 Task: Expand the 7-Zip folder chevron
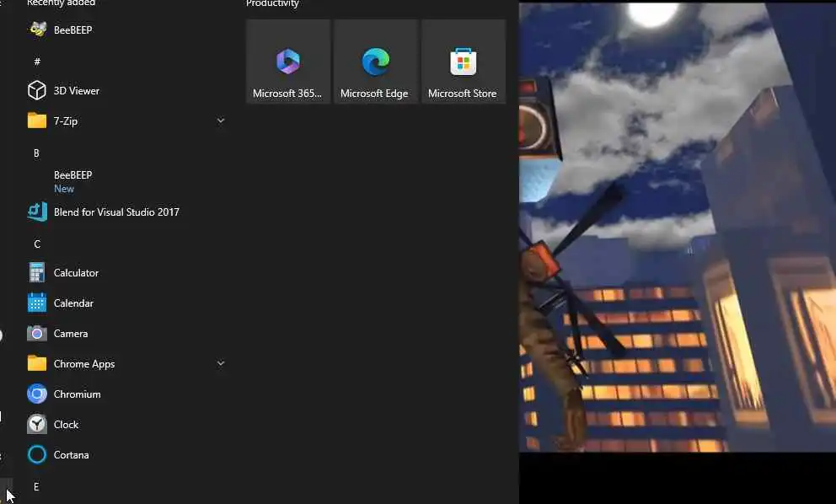(220, 121)
